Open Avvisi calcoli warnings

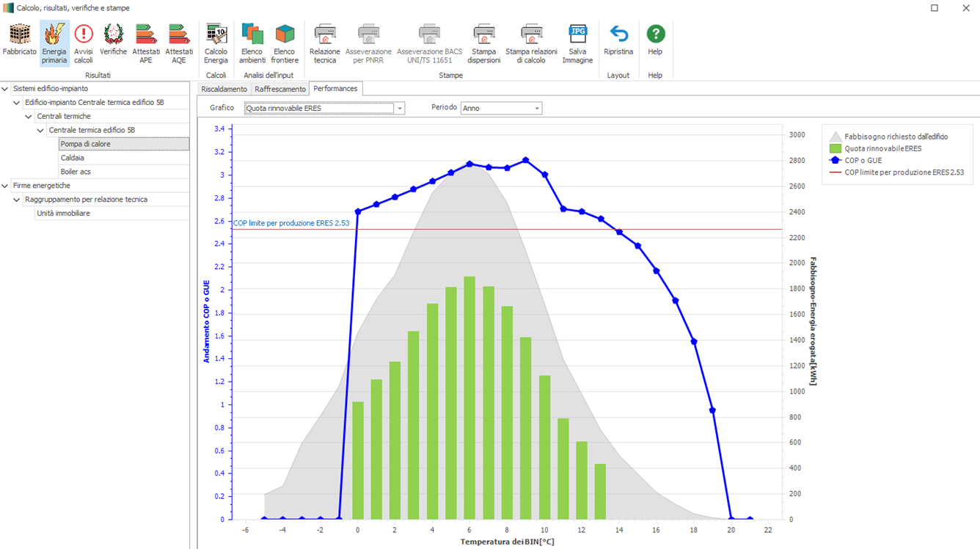[84, 43]
